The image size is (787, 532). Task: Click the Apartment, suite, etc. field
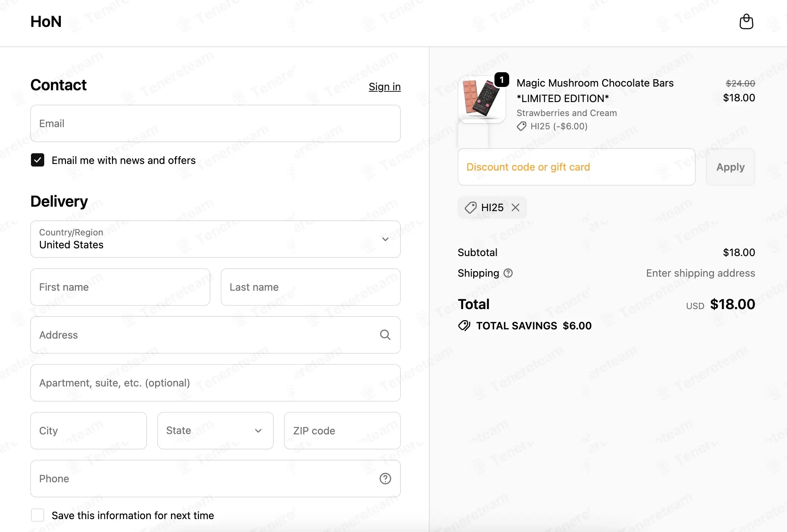click(216, 383)
